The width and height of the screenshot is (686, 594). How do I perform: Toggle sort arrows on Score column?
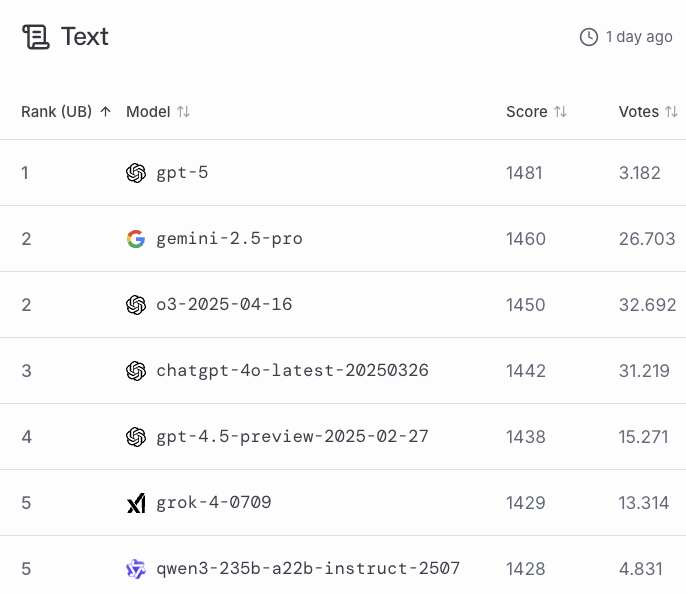pos(560,112)
